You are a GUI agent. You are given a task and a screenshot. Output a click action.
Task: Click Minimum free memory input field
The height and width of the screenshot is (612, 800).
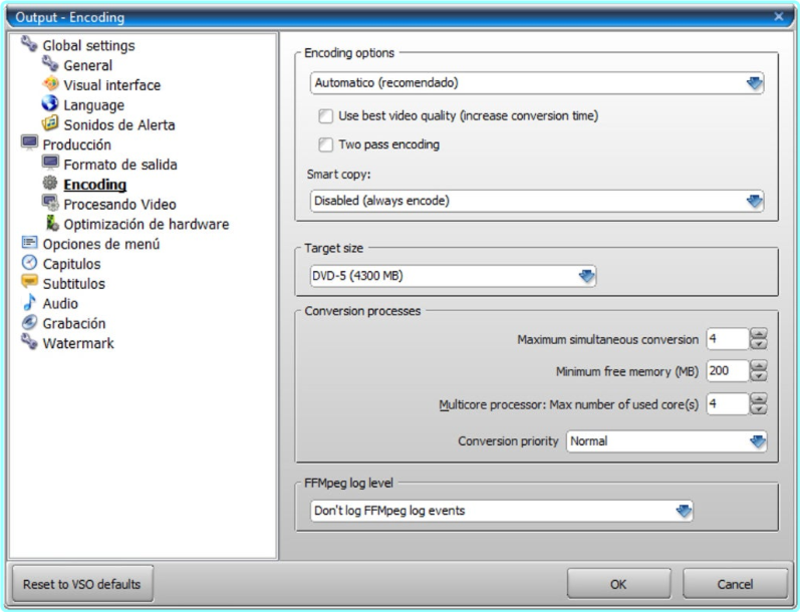tap(728, 371)
